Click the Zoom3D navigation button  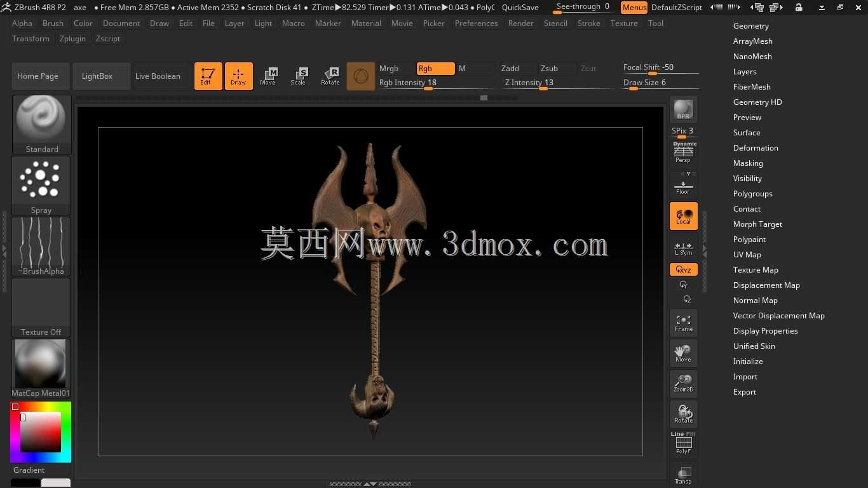(x=684, y=384)
